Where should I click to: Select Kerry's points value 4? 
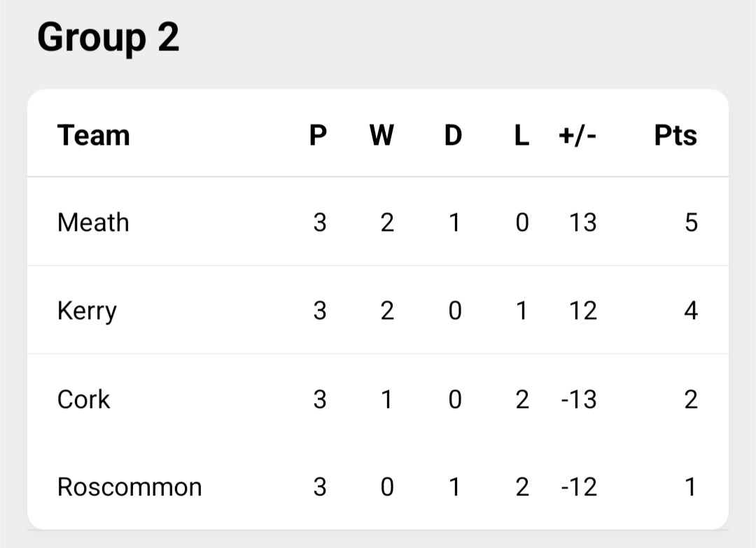[x=691, y=311]
